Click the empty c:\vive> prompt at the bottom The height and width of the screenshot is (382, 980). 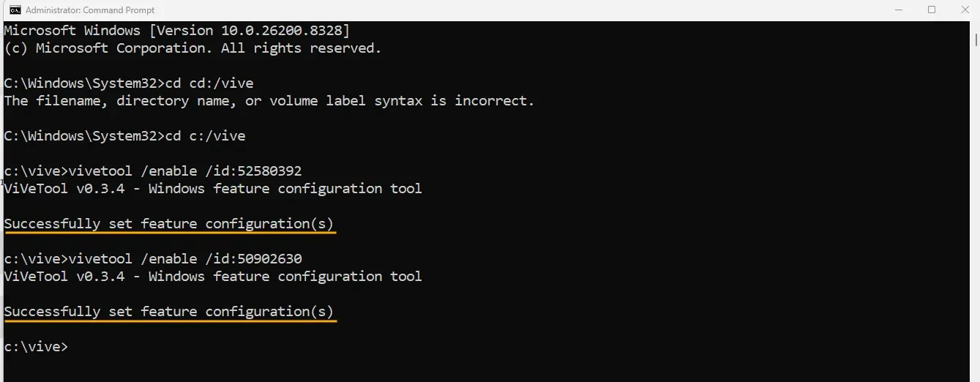click(36, 347)
